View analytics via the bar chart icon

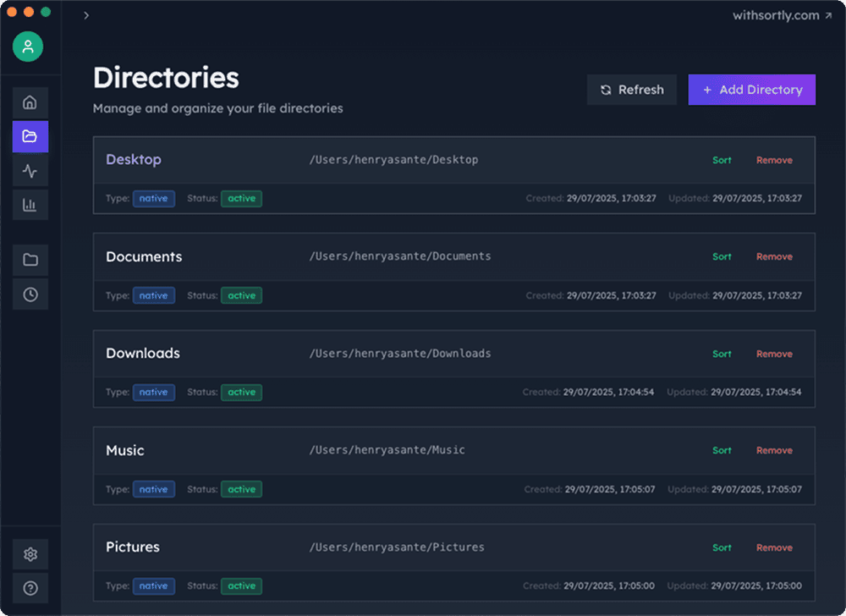tap(30, 204)
